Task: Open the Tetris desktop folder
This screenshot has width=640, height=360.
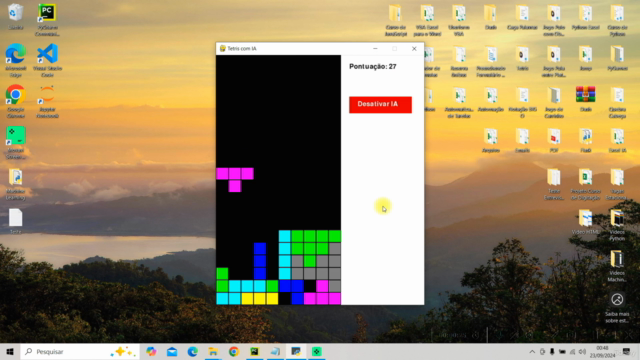Action: (522, 59)
